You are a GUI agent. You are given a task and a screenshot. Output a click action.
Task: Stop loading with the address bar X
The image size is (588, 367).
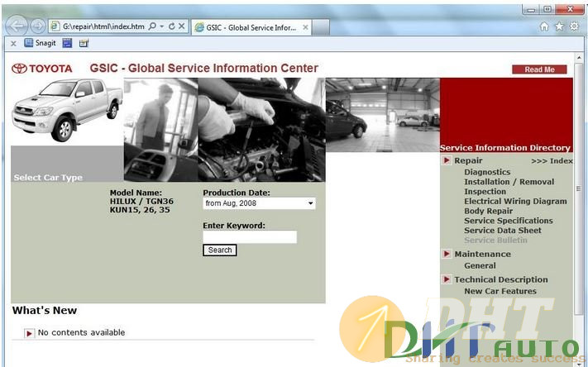[x=181, y=26]
